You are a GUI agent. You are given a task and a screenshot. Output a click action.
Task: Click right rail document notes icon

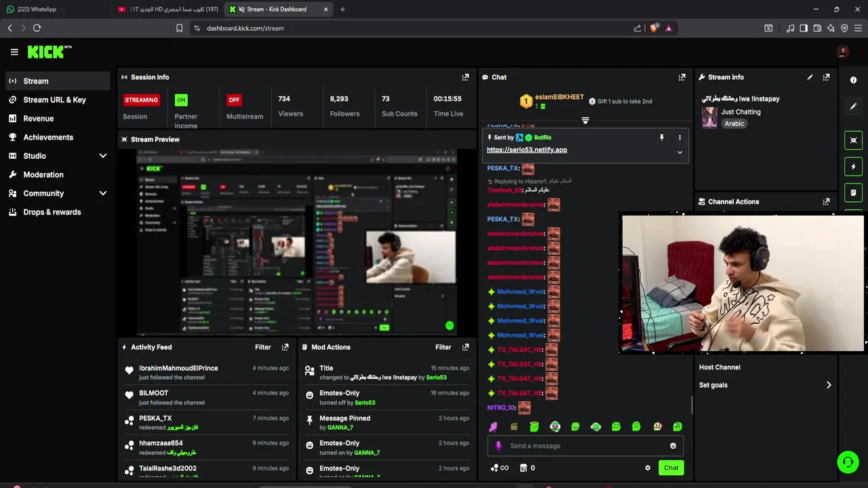point(853,193)
